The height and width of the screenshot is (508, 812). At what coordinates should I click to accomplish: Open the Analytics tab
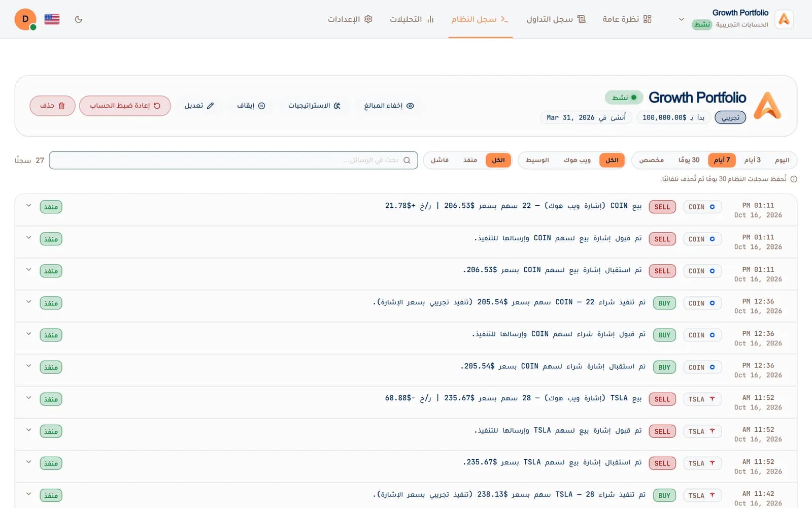[x=412, y=19]
